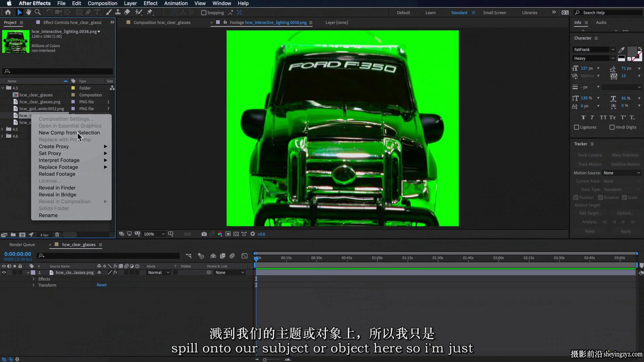The width and height of the screenshot is (644, 362).
Task: Select the Clone Stamp tool
Action: (118, 12)
